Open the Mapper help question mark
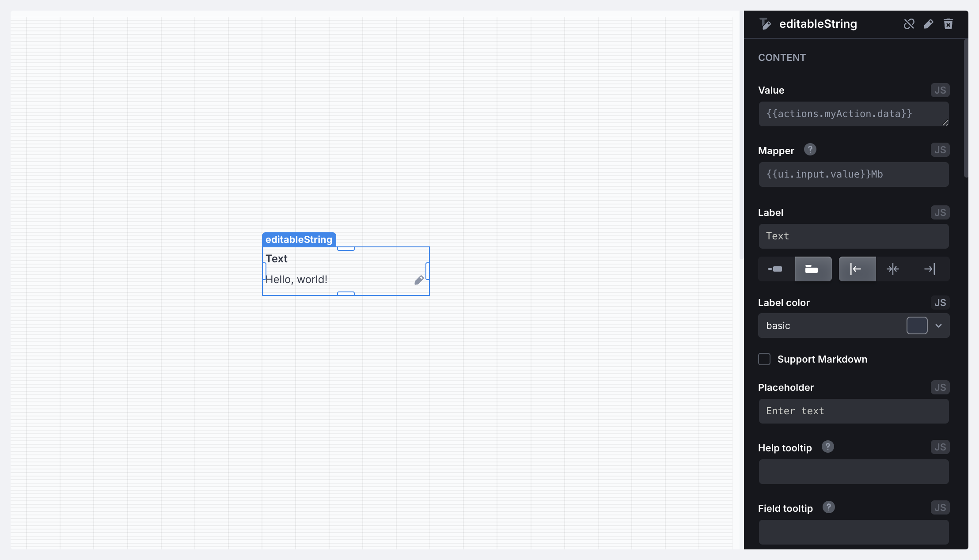Image resolution: width=979 pixels, height=560 pixels. (810, 150)
